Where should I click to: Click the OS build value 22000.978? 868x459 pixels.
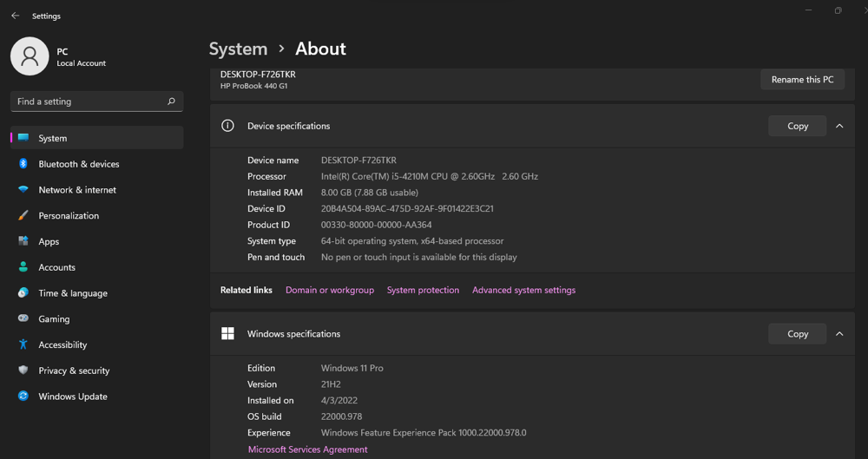341,416
